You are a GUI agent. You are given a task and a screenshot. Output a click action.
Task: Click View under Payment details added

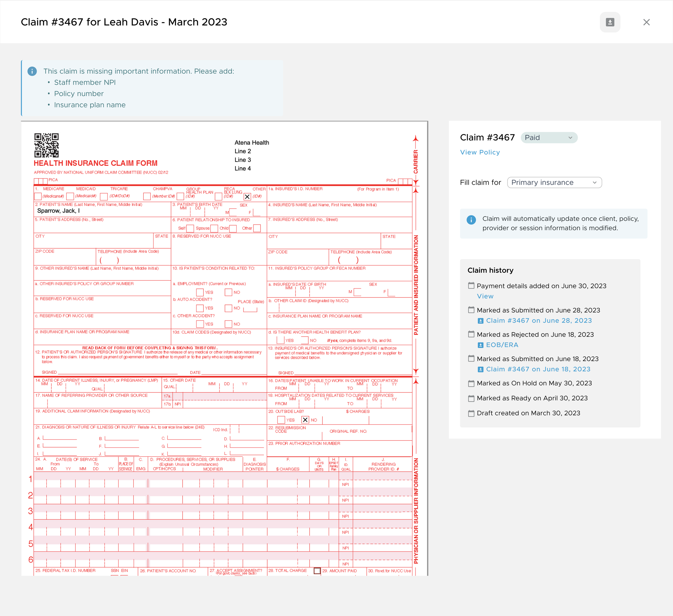[485, 296]
